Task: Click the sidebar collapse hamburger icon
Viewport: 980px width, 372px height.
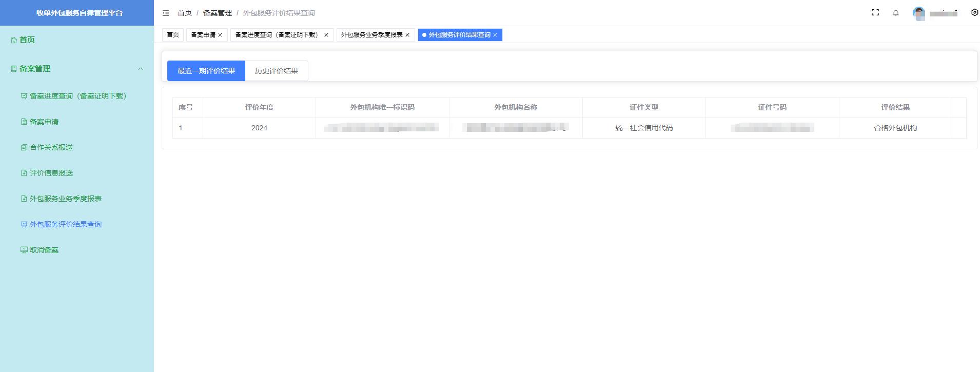Action: pos(166,13)
